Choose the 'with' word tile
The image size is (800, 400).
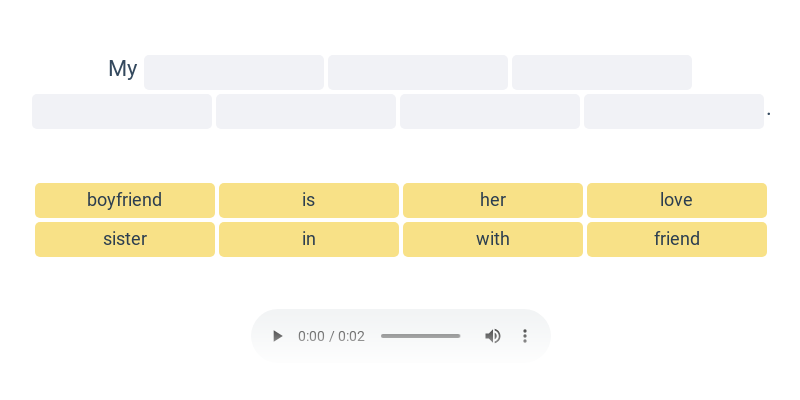coord(493,239)
